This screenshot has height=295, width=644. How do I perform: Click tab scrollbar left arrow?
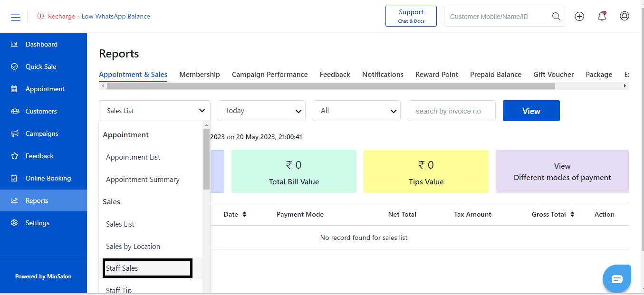[103, 86]
